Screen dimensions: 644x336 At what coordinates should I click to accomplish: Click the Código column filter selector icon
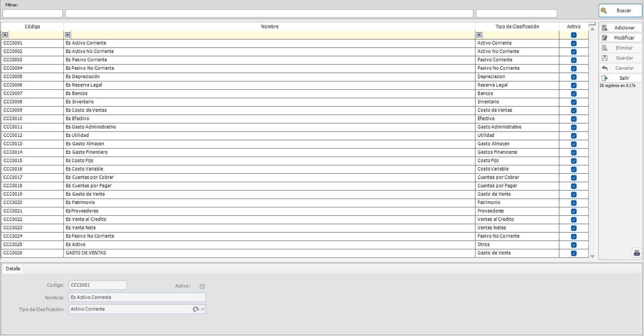(5, 35)
